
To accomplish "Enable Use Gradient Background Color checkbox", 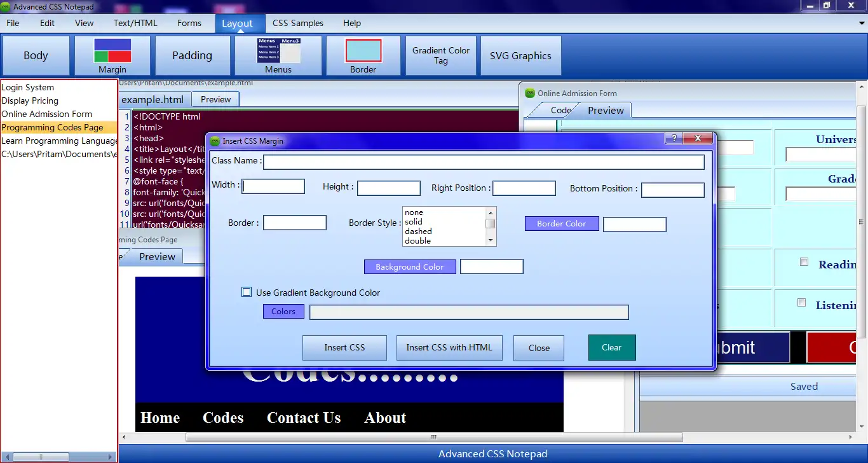I will pyautogui.click(x=247, y=293).
